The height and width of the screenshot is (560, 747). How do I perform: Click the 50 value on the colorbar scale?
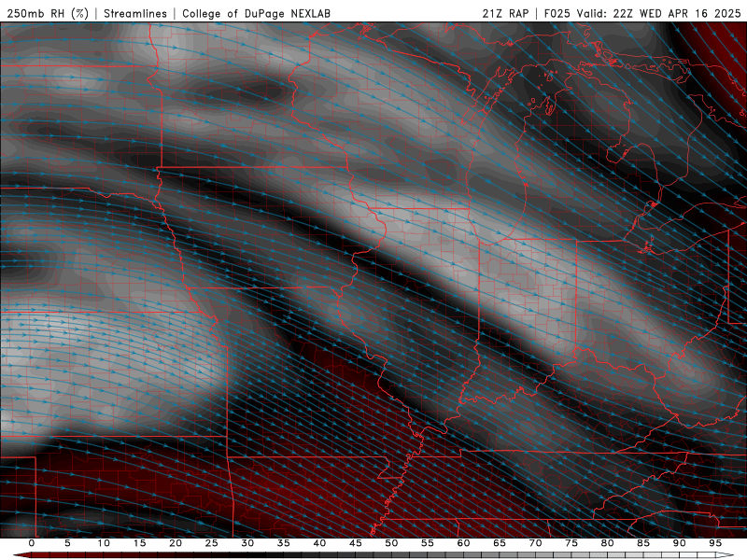[391, 543]
